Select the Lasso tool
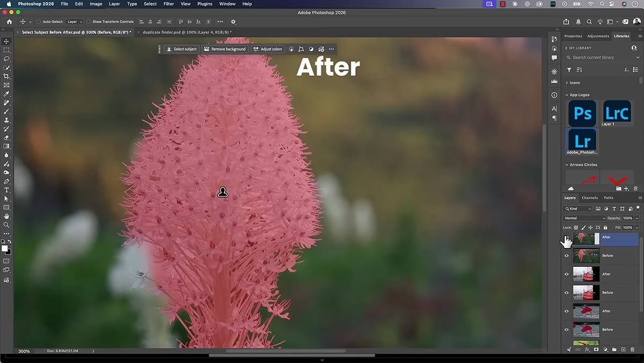 (x=6, y=59)
